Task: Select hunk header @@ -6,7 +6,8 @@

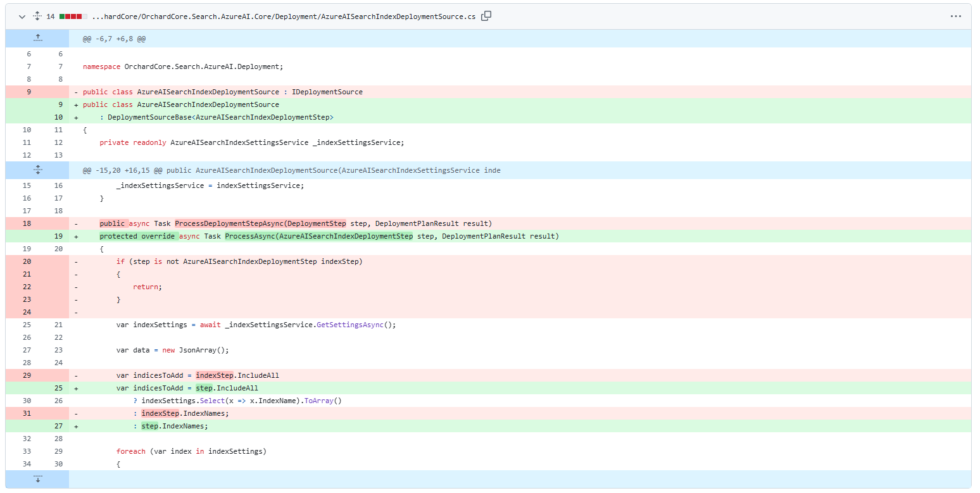Action: (x=115, y=39)
